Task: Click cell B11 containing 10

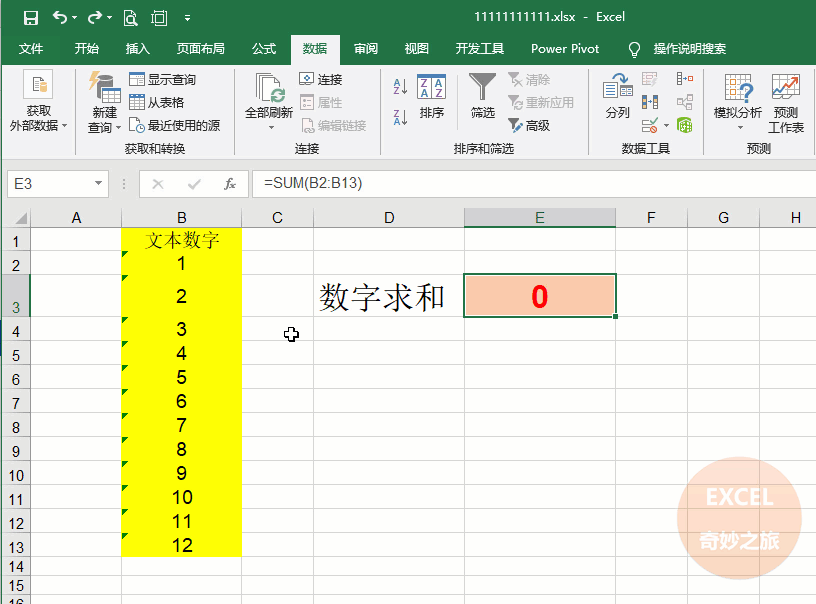Action: click(x=182, y=497)
